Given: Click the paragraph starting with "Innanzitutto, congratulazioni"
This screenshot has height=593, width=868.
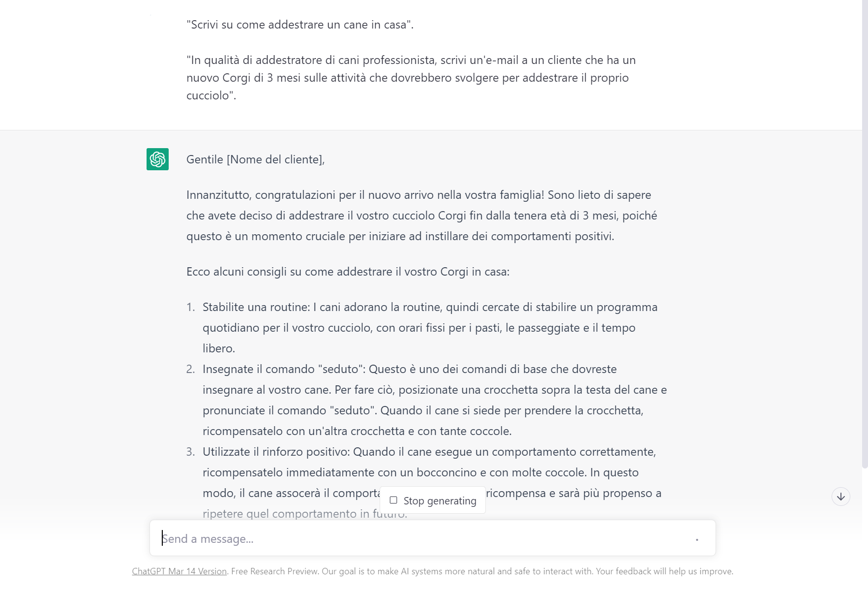Looking at the screenshot, I should coord(421,216).
